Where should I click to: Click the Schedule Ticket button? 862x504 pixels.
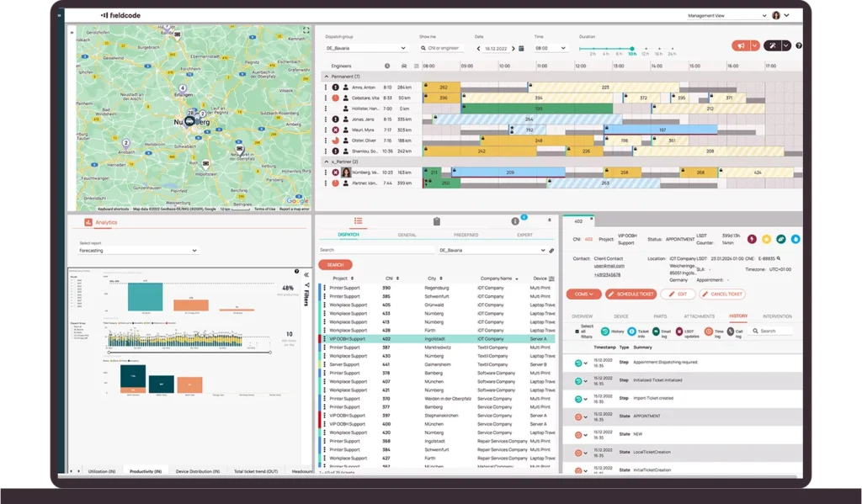pos(631,294)
